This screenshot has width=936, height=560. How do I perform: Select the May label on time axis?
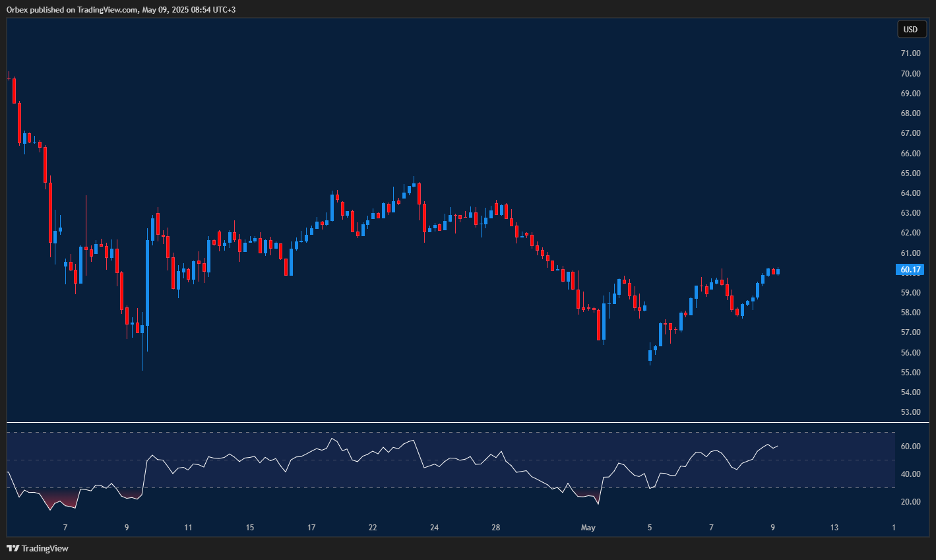click(x=588, y=528)
